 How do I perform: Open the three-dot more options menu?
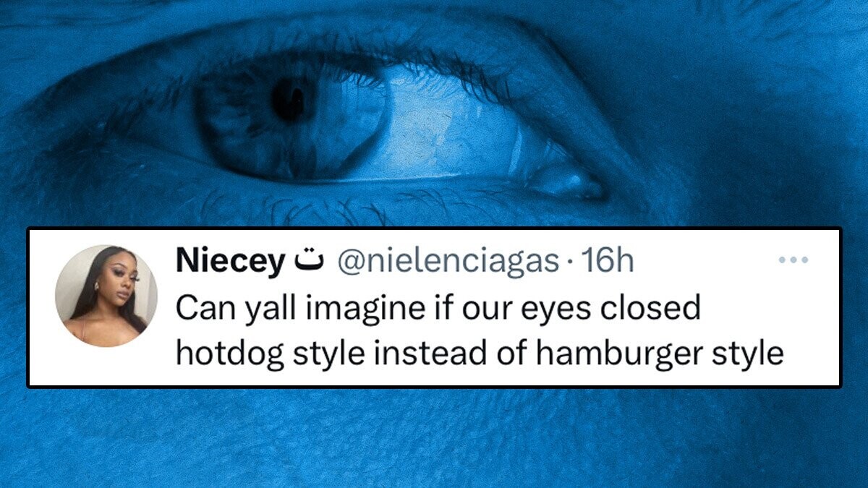coord(793,260)
